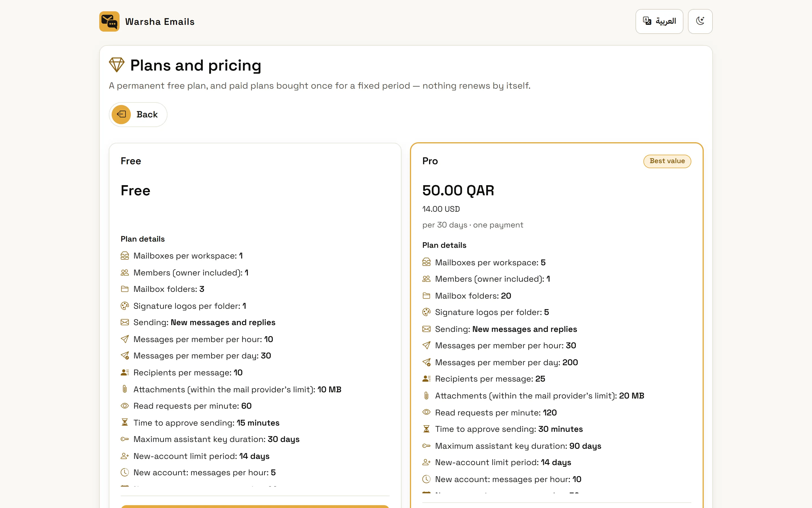Image resolution: width=812 pixels, height=508 pixels.
Task: Click the 14.00 USD price text
Action: [441, 209]
